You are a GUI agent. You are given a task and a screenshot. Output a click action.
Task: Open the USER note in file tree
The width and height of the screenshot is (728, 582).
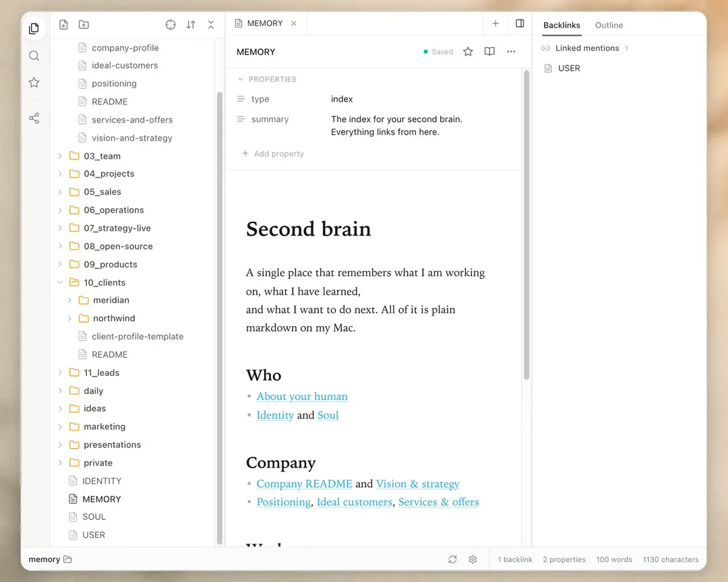(93, 535)
